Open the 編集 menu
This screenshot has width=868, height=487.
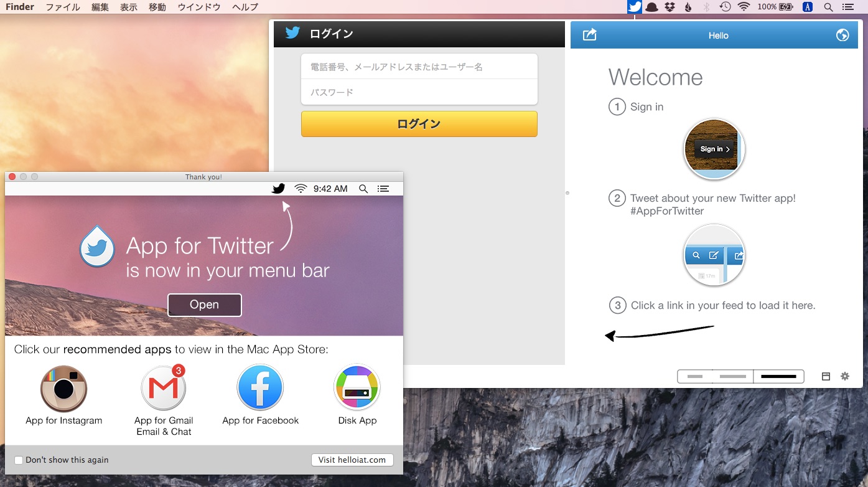pos(100,7)
